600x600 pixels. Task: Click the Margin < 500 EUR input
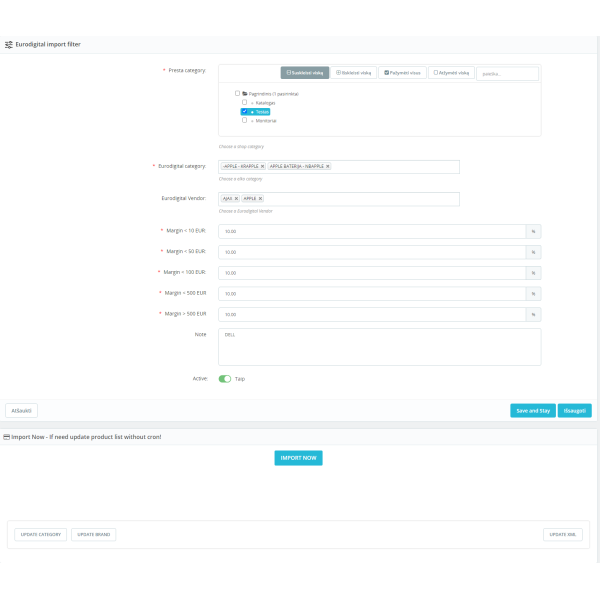tap(372, 293)
